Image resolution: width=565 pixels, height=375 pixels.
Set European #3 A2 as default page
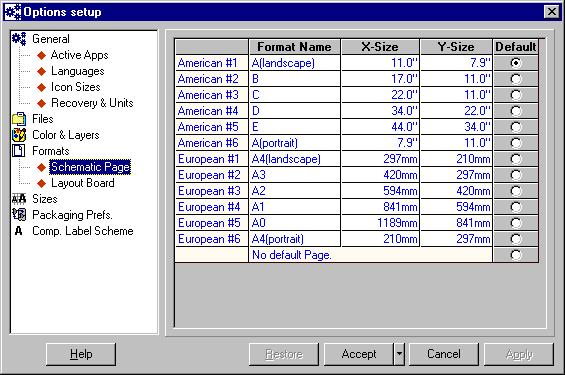[x=516, y=191]
